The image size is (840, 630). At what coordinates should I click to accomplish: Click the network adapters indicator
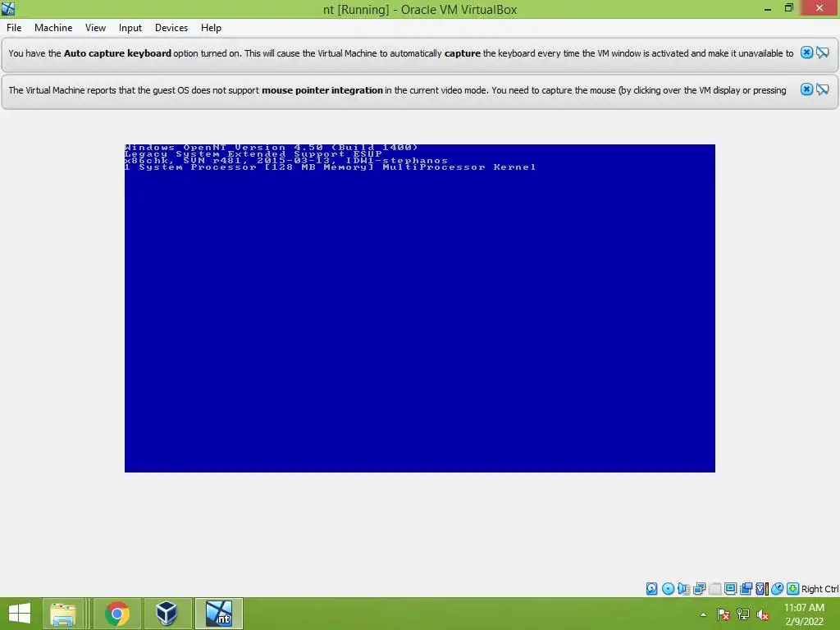699,589
